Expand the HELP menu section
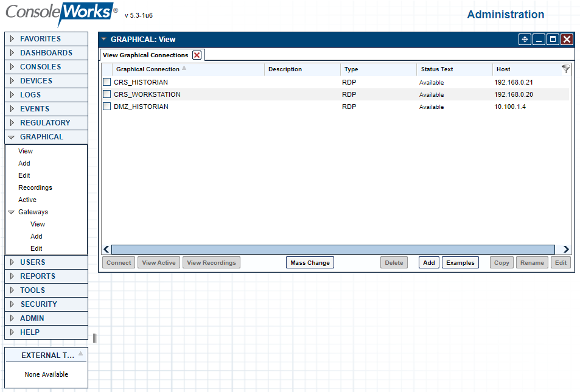The image size is (580, 392). tap(46, 332)
